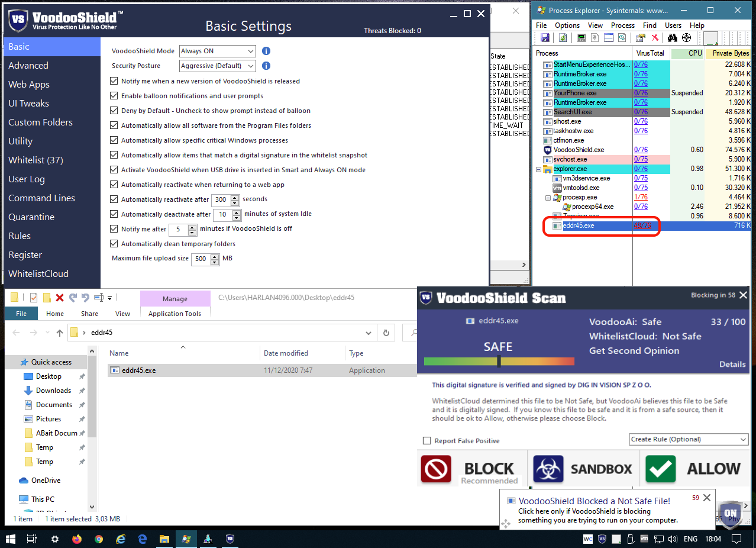Click the crosshair Find Window's Process target icon
756x548 pixels.
point(687,38)
